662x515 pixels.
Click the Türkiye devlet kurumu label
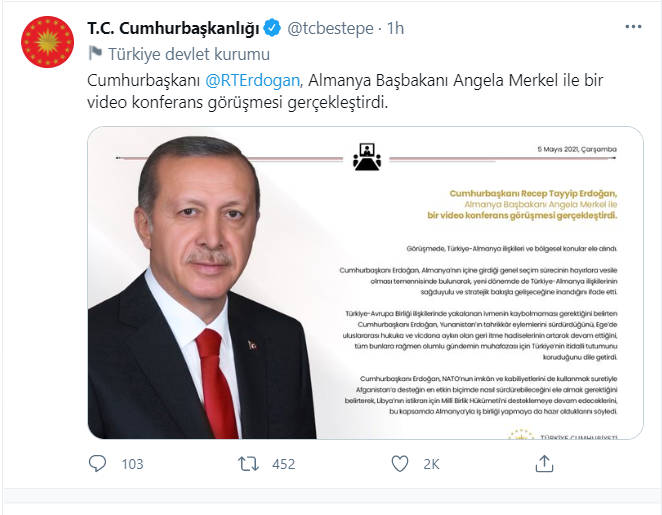[x=189, y=54]
